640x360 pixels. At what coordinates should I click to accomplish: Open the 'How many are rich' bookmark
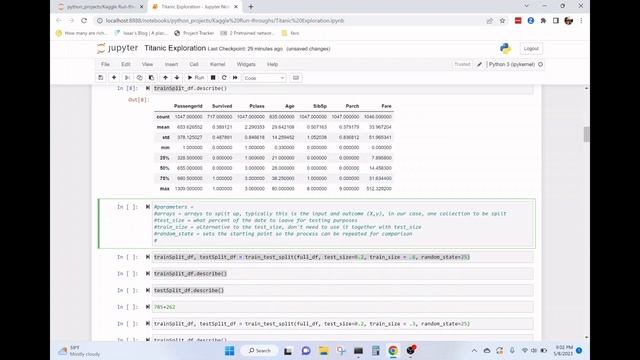[x=82, y=33]
